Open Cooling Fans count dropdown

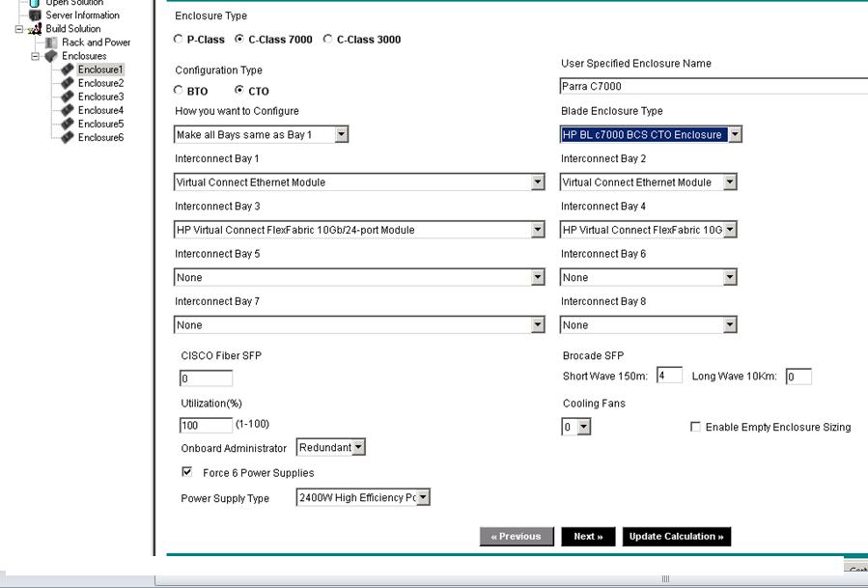point(575,427)
